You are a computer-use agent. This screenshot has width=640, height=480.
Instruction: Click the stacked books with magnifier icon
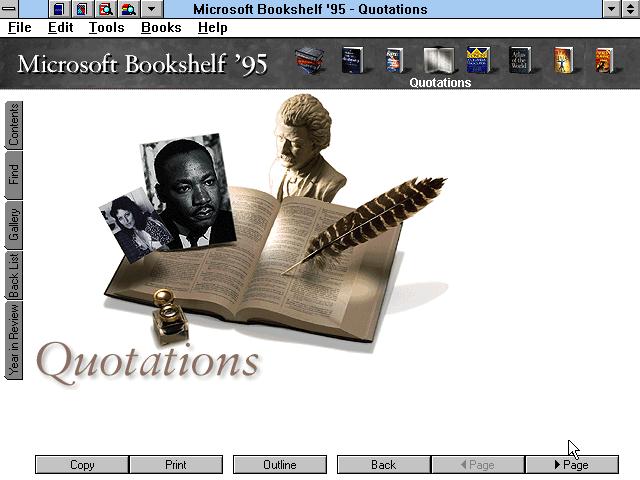pyautogui.click(x=129, y=9)
